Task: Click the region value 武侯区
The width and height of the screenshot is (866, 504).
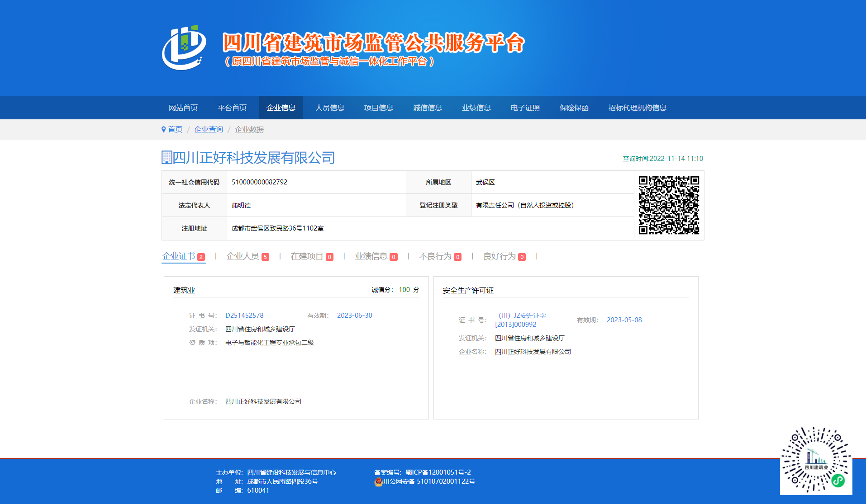Action: point(485,182)
